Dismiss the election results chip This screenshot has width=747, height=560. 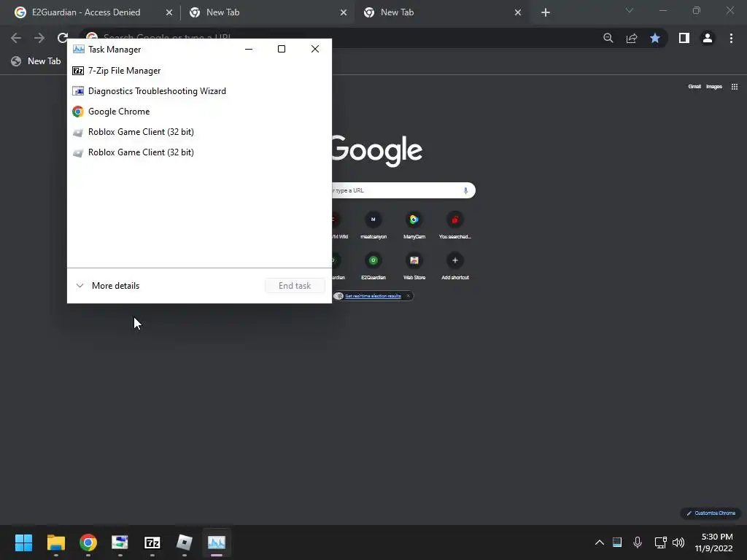(x=409, y=296)
